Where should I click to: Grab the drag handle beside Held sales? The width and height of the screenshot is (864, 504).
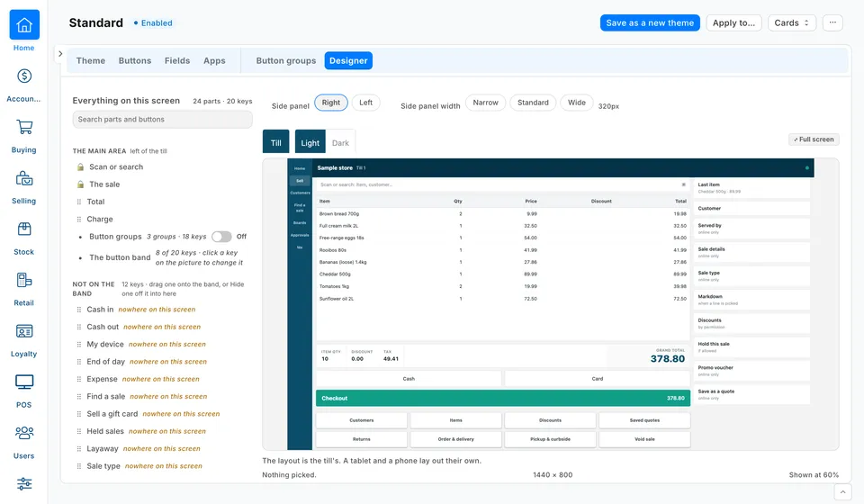point(79,431)
